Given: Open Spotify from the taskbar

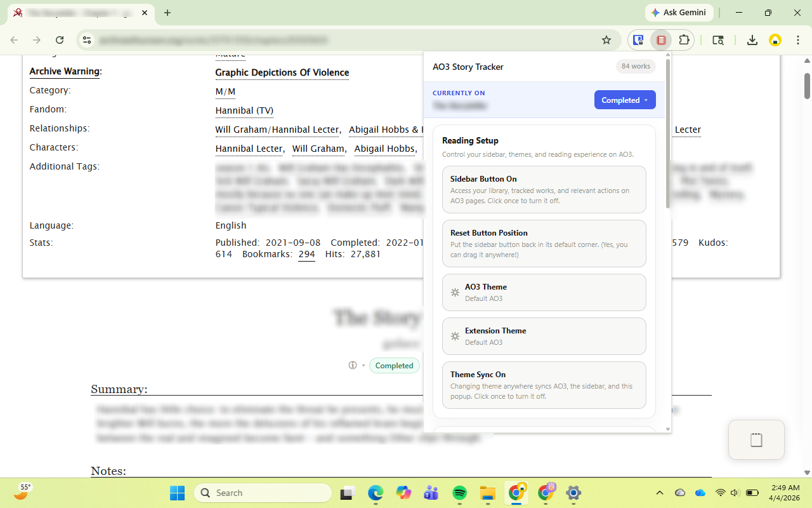Looking at the screenshot, I should [459, 493].
